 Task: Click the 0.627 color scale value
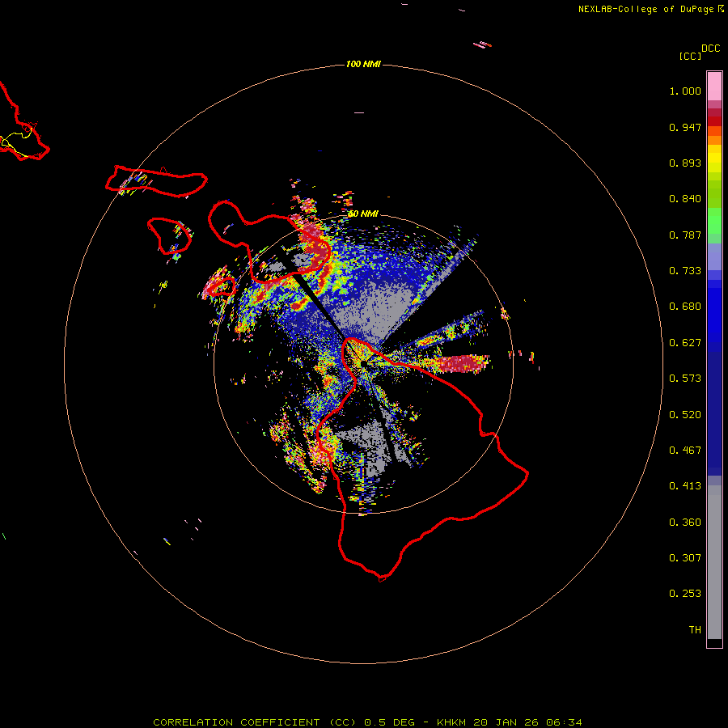pos(685,343)
